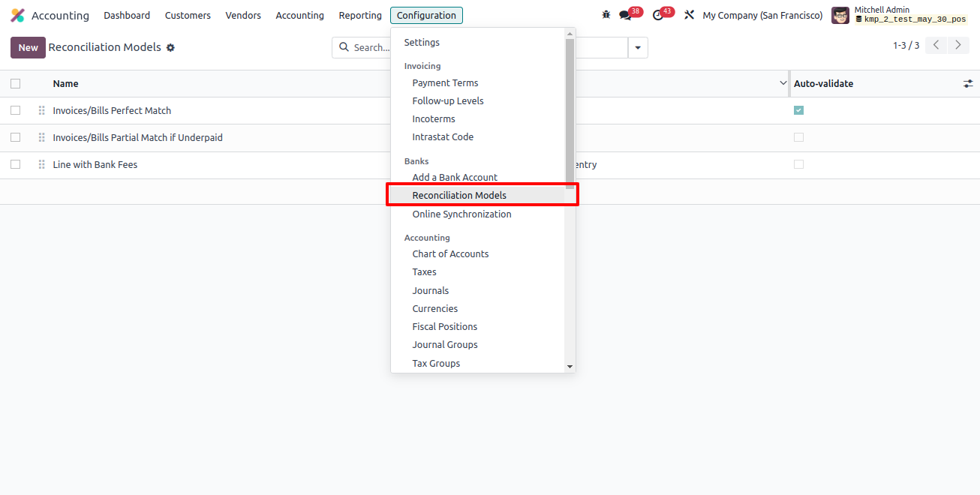Toggle Auto-validate for Line with Bank Fees
Viewport: 980px width, 495px height.
[x=798, y=164]
